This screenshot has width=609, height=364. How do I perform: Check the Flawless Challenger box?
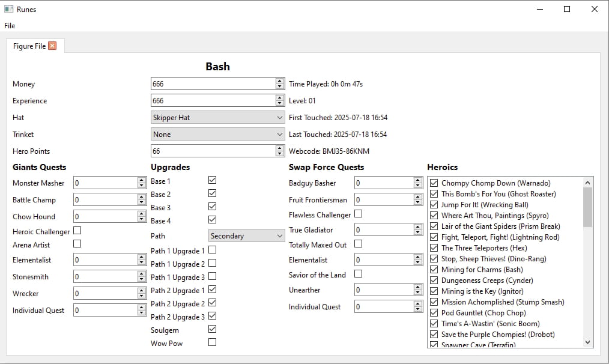359,214
